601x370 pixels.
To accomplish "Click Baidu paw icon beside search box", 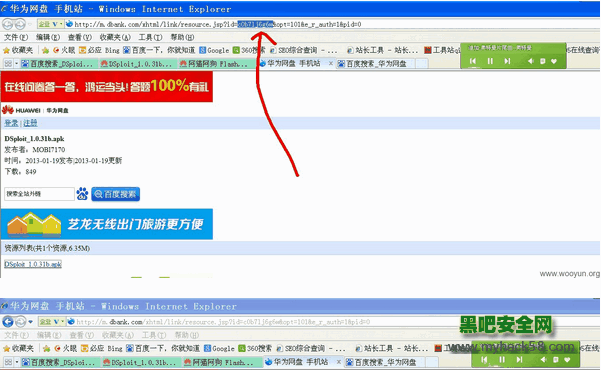I will [x=82, y=194].
